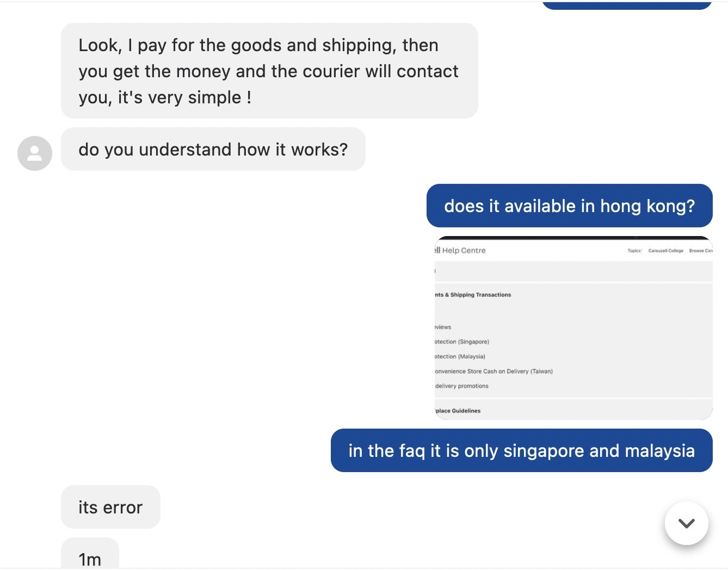The height and width of the screenshot is (570, 728).
Task: Click the 'eviews' line in image
Action: [x=443, y=327]
